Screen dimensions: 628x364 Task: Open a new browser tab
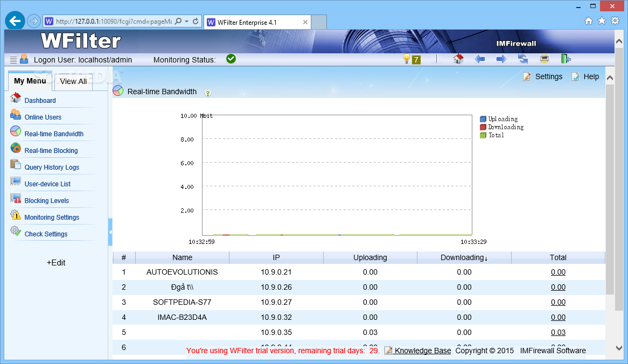(319, 23)
